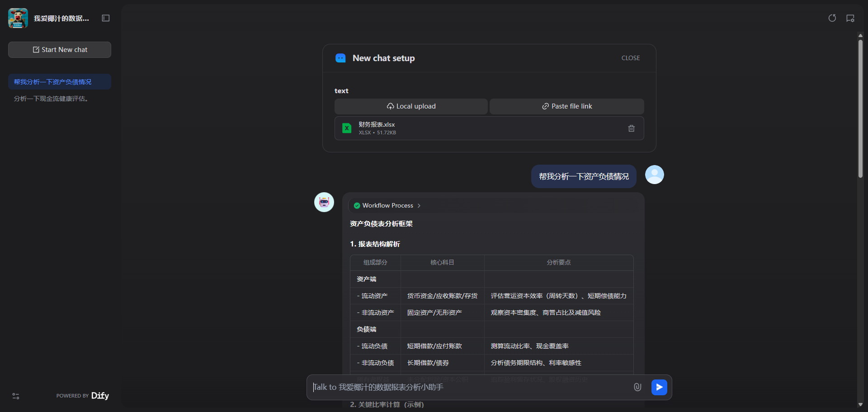Click heading 资产负债表分析框架
Viewport: 868px width, 412px height.
381,224
